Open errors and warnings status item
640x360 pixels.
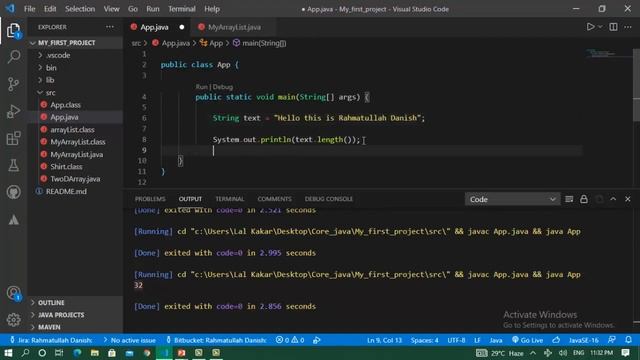290,340
